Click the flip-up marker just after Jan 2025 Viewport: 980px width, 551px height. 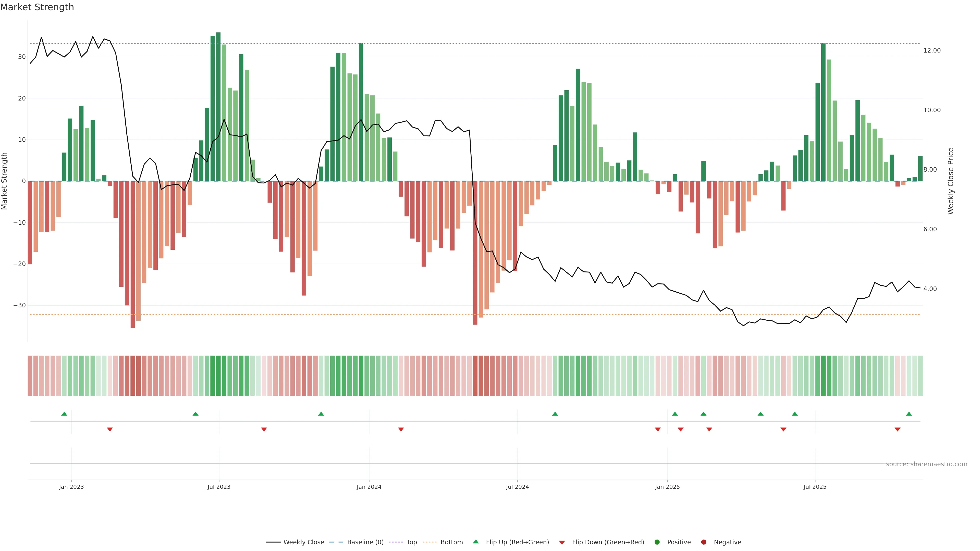675,414
